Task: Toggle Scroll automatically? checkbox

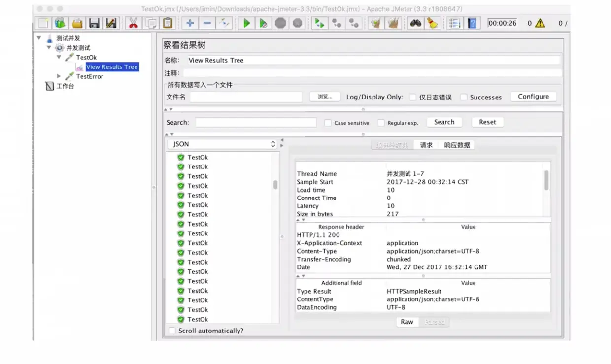Action: [x=171, y=331]
